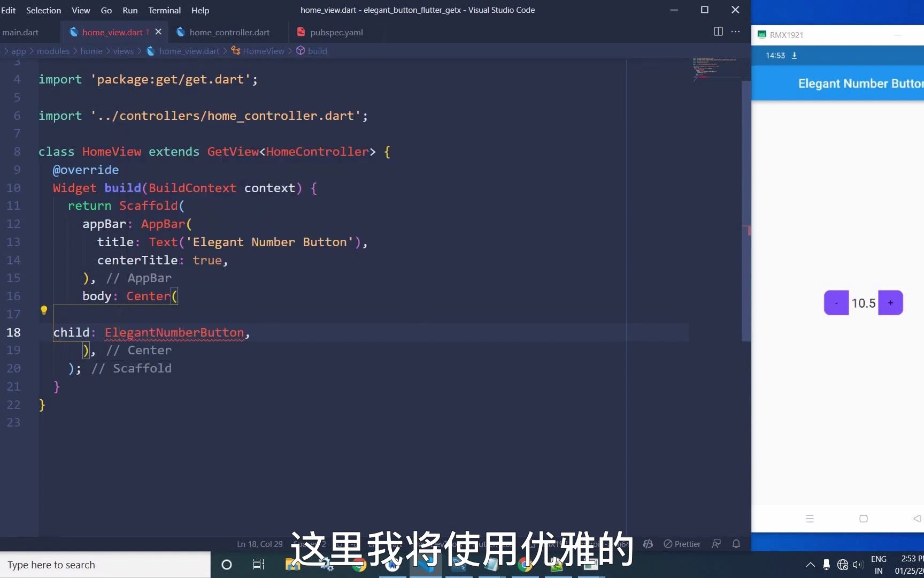
Task: Click the Cortana circle on the taskbar
Action: [x=227, y=565]
